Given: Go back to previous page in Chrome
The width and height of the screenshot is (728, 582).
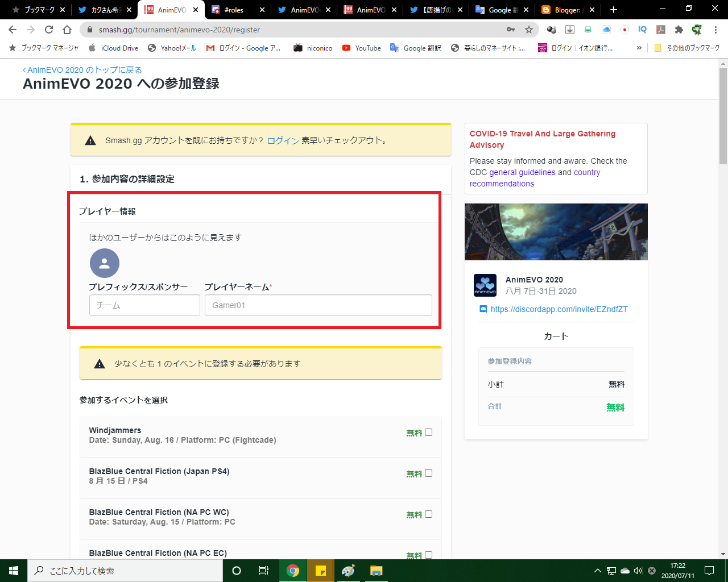Looking at the screenshot, I should [13, 30].
